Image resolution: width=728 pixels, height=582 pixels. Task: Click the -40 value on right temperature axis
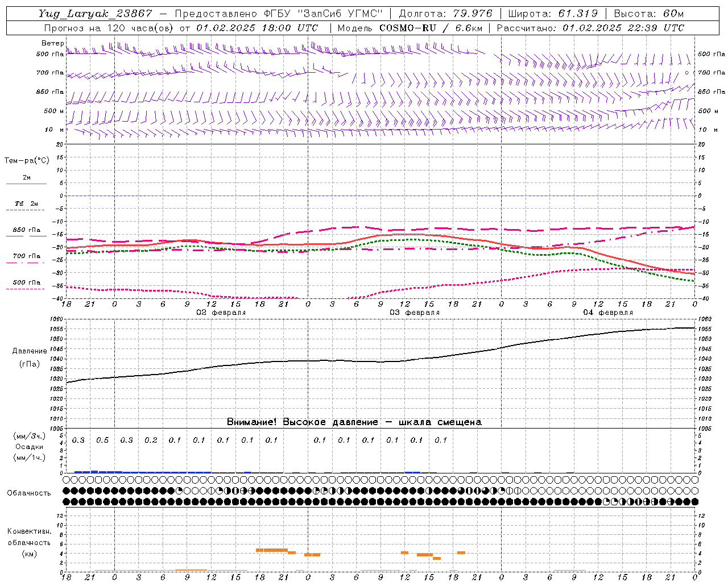[703, 299]
